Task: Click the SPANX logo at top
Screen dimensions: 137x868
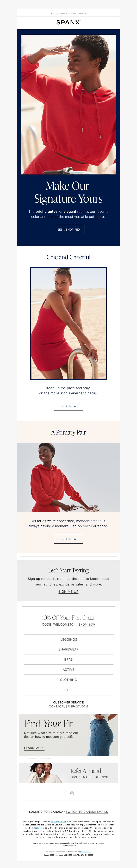Action: click(68, 22)
